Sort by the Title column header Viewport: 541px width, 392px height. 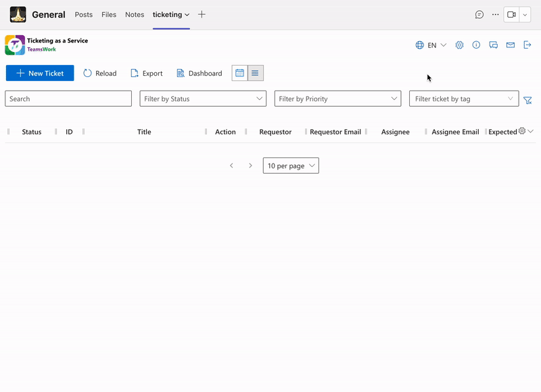tap(144, 132)
